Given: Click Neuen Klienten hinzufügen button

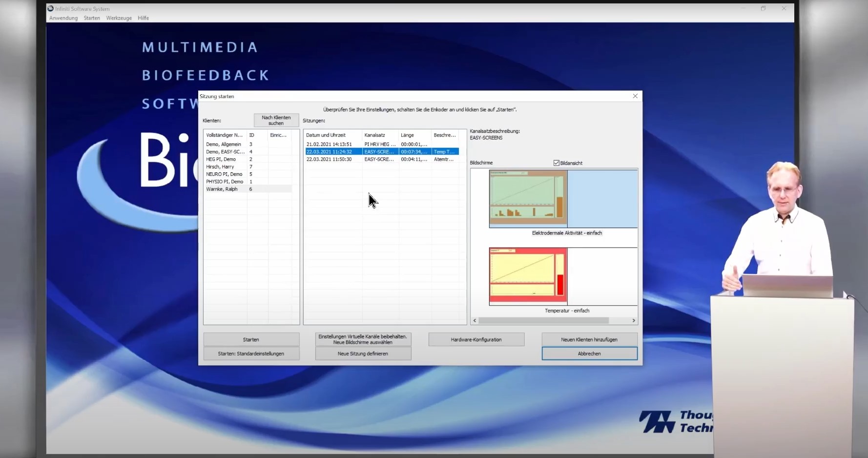Looking at the screenshot, I should pyautogui.click(x=589, y=339).
